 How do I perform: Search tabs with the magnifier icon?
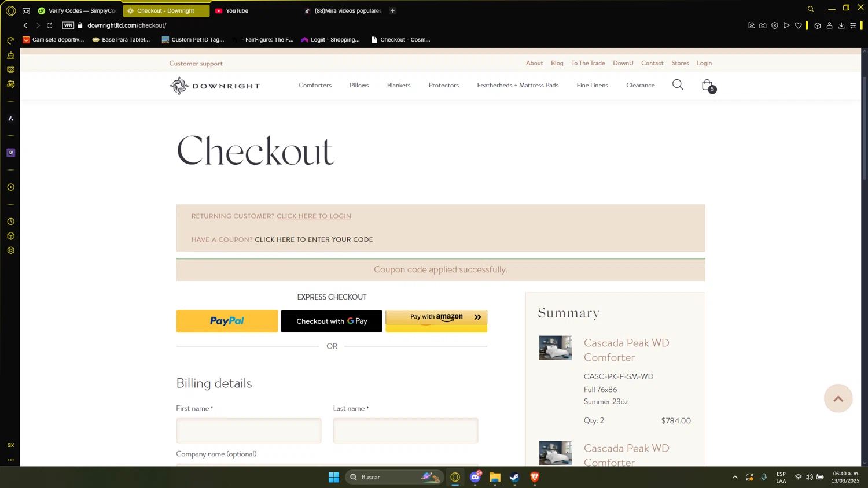811,9
